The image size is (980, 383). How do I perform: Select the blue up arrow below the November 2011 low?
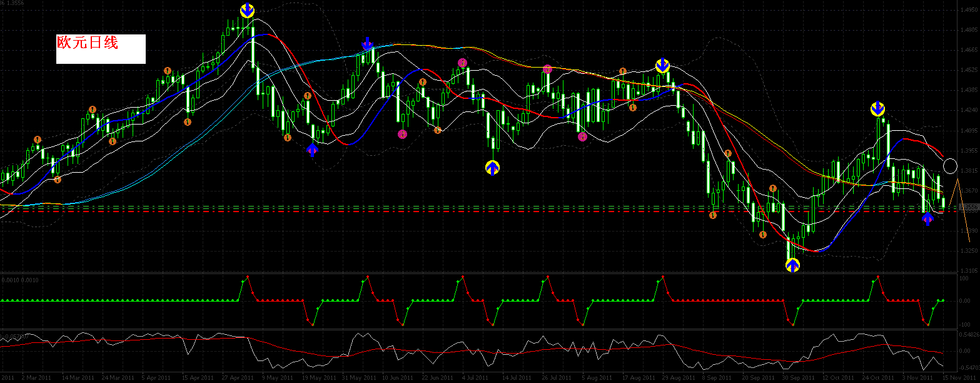point(927,218)
